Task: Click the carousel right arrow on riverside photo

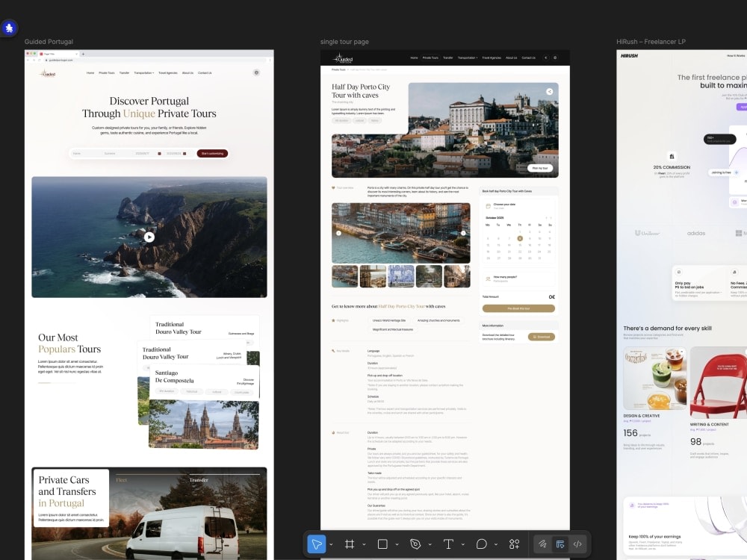Action: (x=463, y=233)
